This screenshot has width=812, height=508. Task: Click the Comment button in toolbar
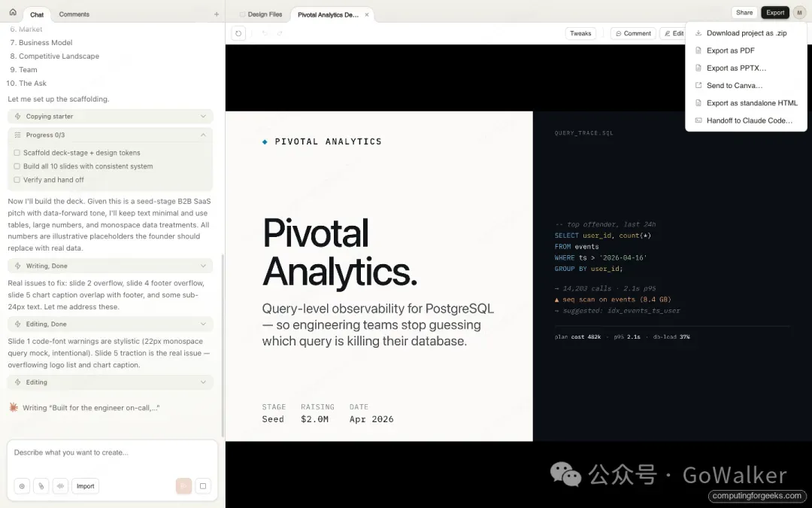click(x=633, y=33)
